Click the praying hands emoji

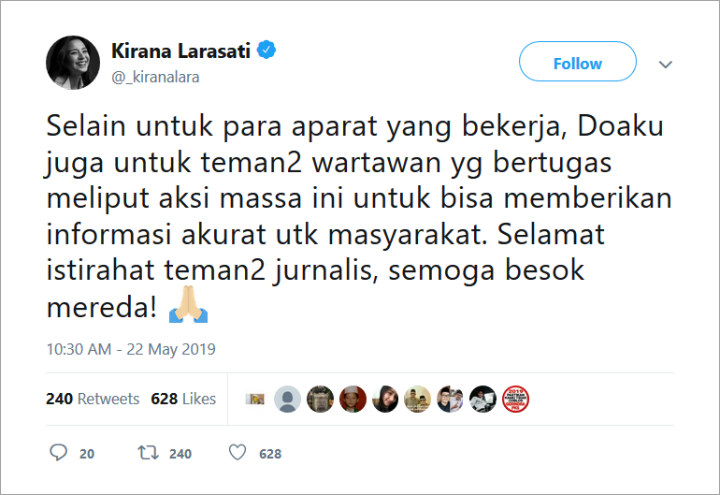point(188,304)
